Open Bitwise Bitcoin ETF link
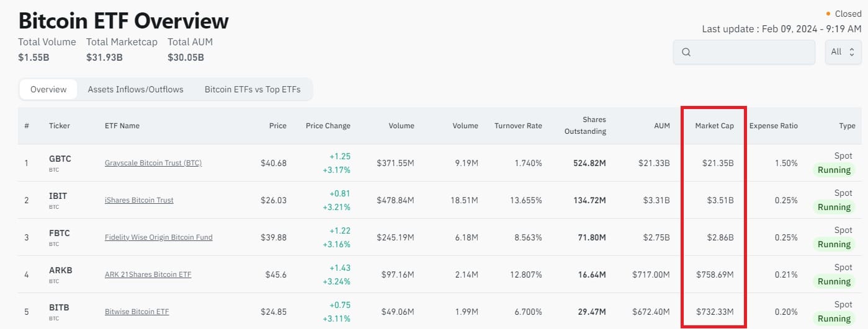 (x=137, y=312)
